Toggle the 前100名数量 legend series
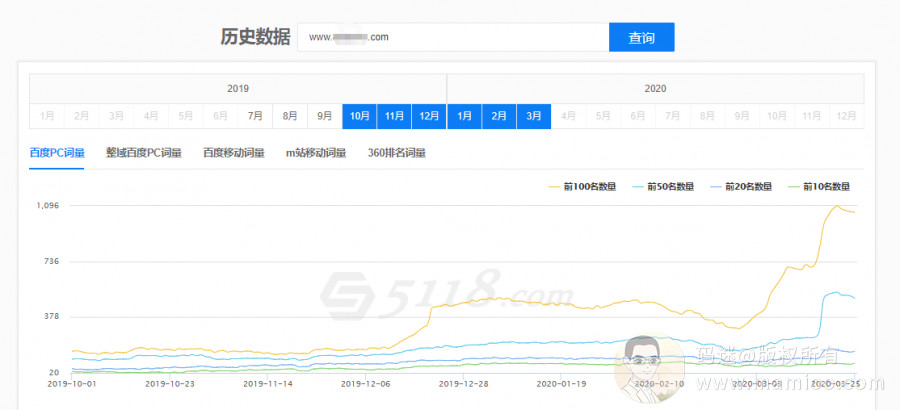 click(x=582, y=186)
